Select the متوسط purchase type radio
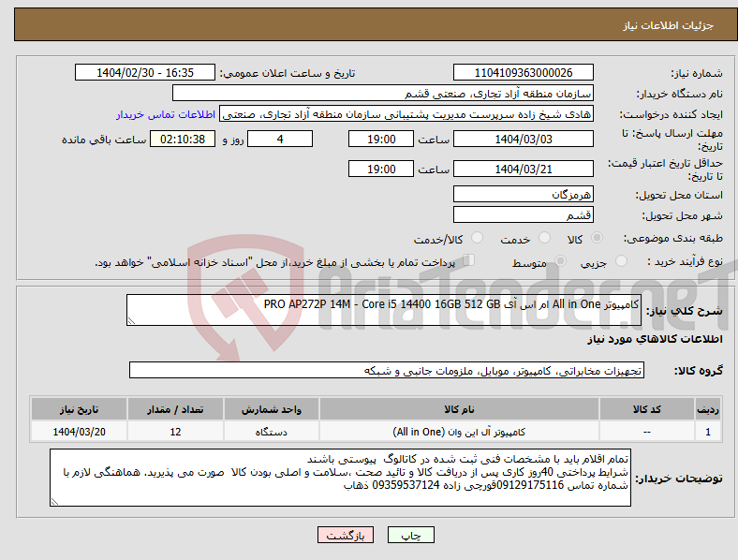The image size is (738, 560). click(x=560, y=261)
